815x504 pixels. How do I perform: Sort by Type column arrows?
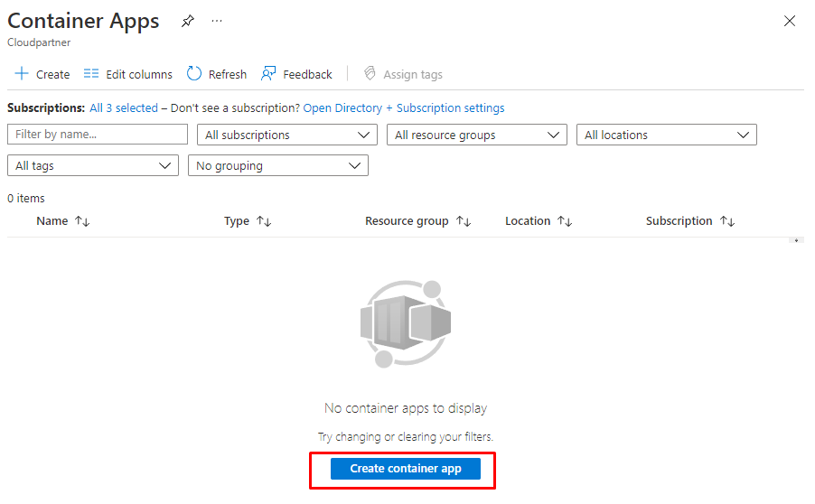(x=264, y=221)
